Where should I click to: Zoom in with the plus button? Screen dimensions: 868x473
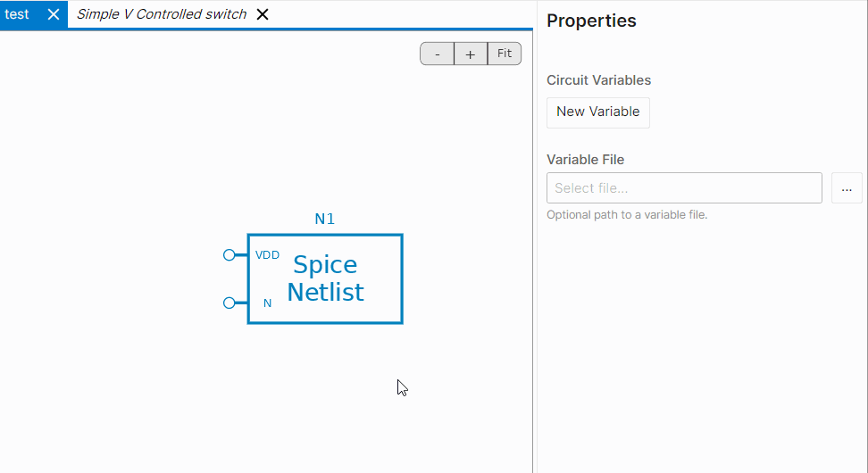471,54
